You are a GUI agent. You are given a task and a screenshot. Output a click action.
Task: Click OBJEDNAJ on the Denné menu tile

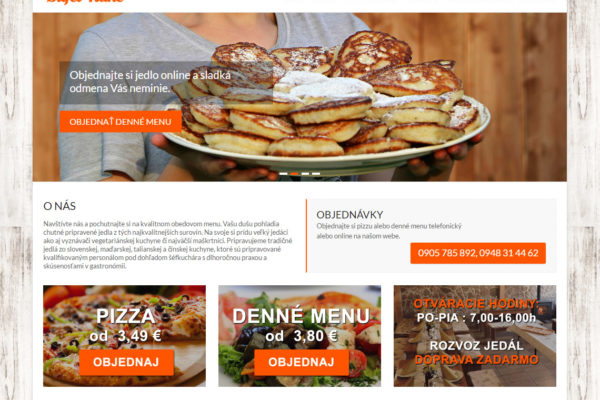302,362
